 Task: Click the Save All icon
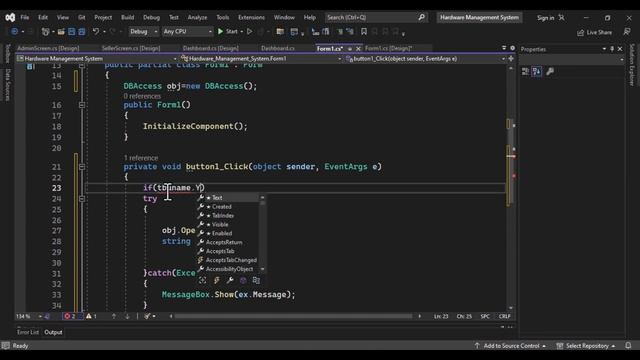(x=82, y=31)
